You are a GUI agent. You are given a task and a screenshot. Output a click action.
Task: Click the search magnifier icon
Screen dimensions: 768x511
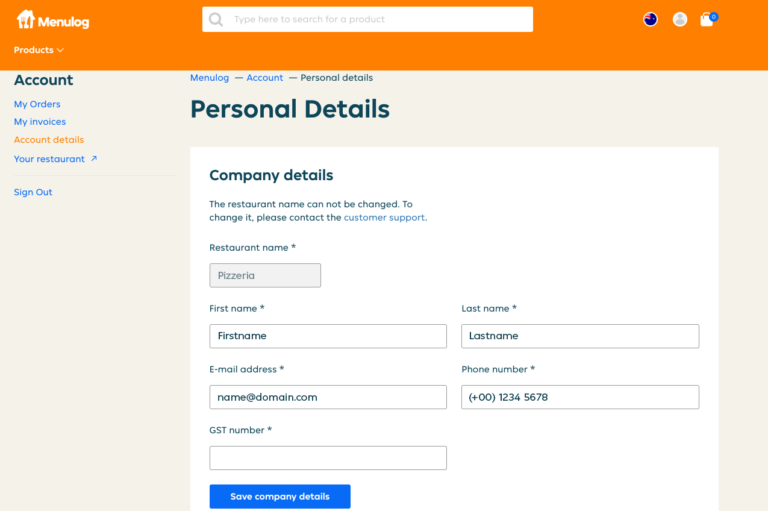[x=216, y=19]
